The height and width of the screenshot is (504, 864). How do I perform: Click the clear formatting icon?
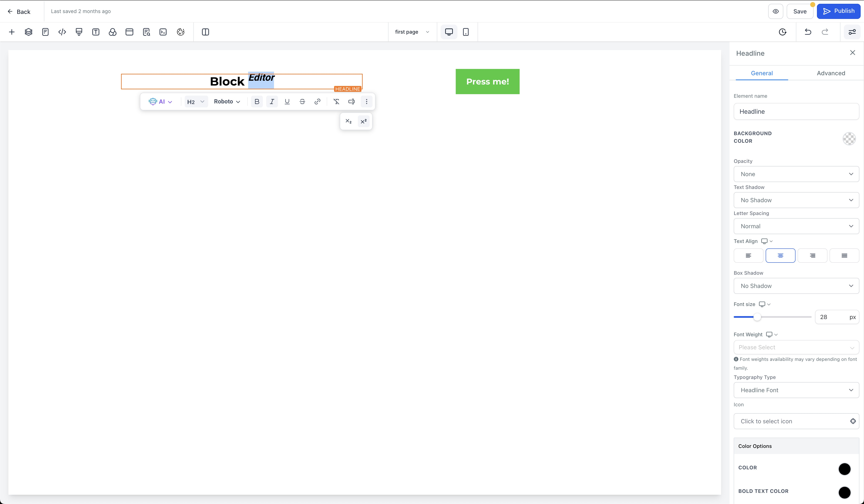pyautogui.click(x=336, y=102)
